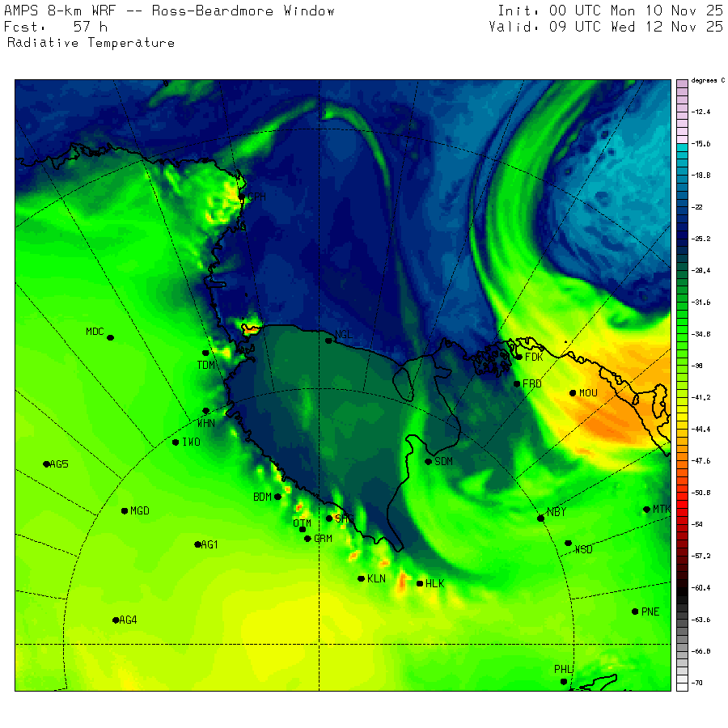Click the -54 colorbar value

pos(697,525)
